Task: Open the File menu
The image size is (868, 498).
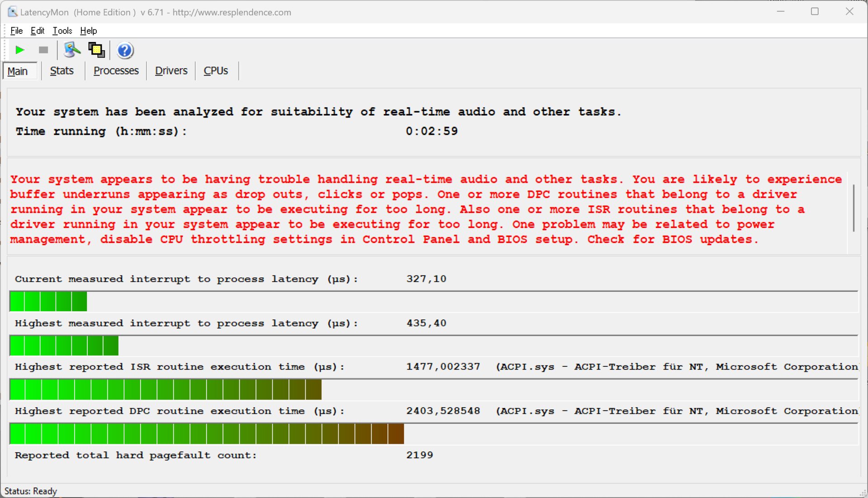Action: pyautogui.click(x=16, y=31)
